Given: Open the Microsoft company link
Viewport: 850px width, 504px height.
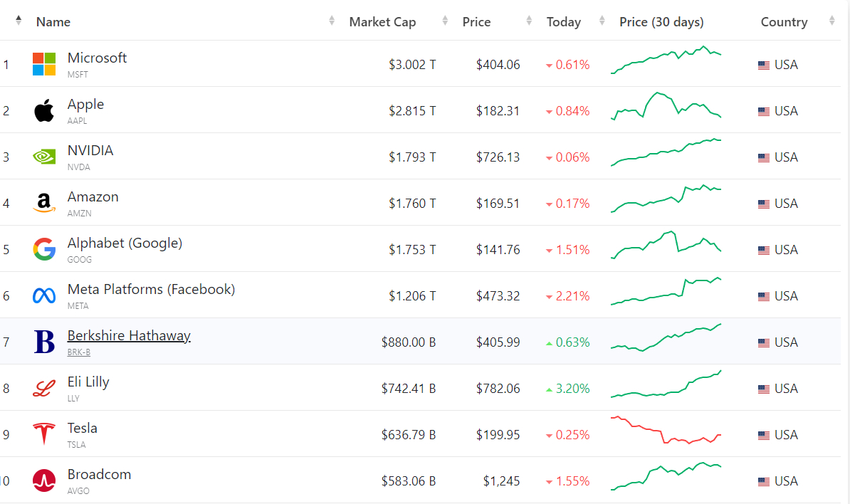Looking at the screenshot, I should coord(97,58).
